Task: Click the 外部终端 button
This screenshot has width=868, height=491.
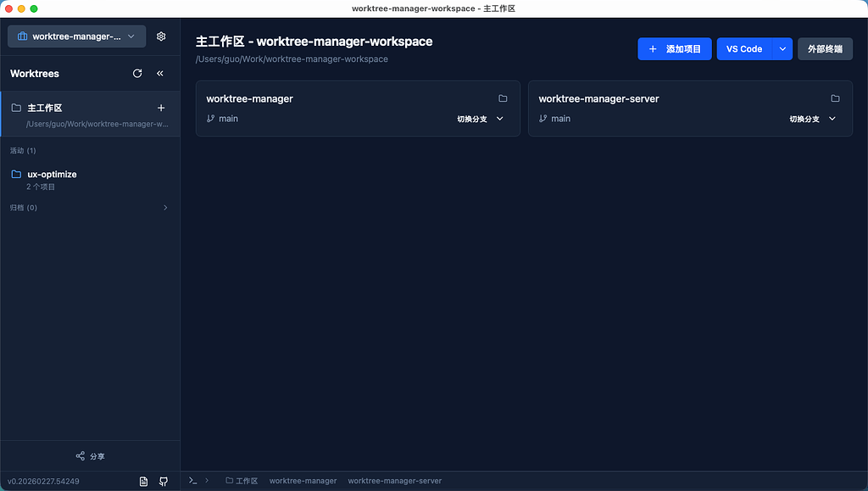Action: pyautogui.click(x=825, y=48)
